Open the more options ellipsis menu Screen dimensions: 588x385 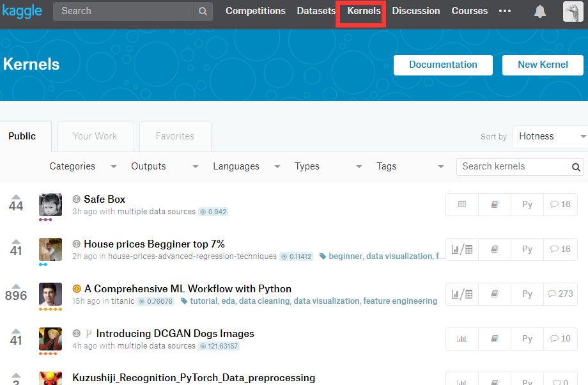[505, 11]
